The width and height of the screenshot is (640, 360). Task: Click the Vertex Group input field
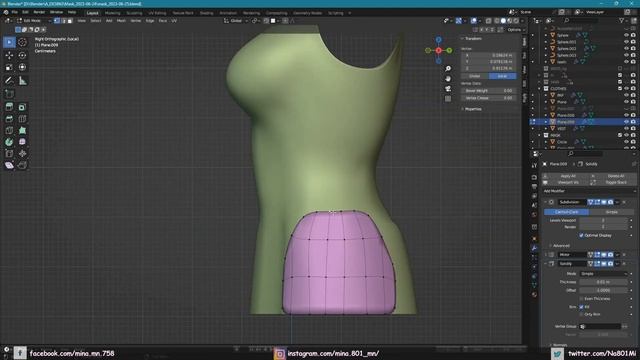coord(600,326)
